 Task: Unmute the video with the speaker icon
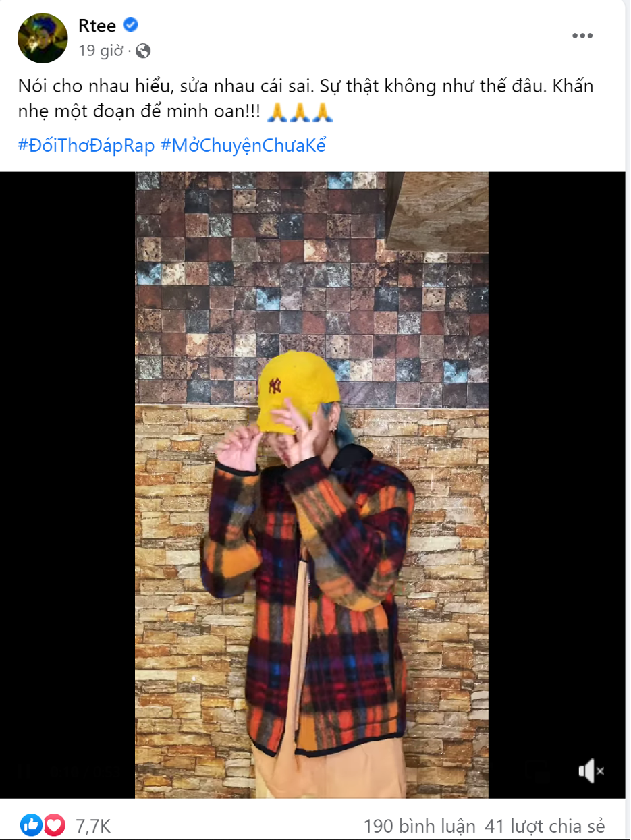coord(591,771)
